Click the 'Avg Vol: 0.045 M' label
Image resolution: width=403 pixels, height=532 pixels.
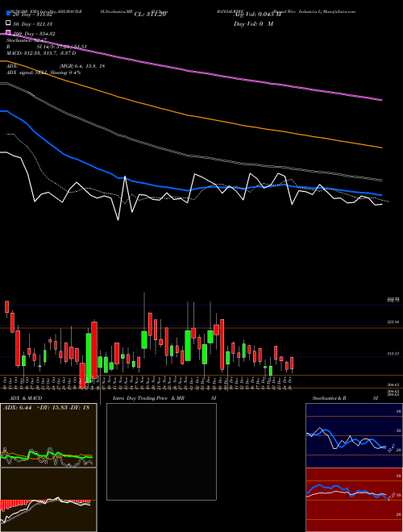point(257,15)
